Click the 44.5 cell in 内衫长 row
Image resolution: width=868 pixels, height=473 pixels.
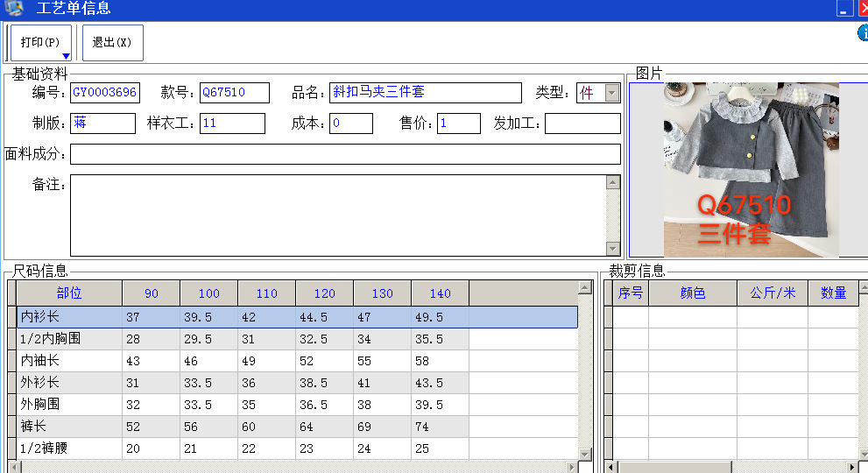point(324,317)
